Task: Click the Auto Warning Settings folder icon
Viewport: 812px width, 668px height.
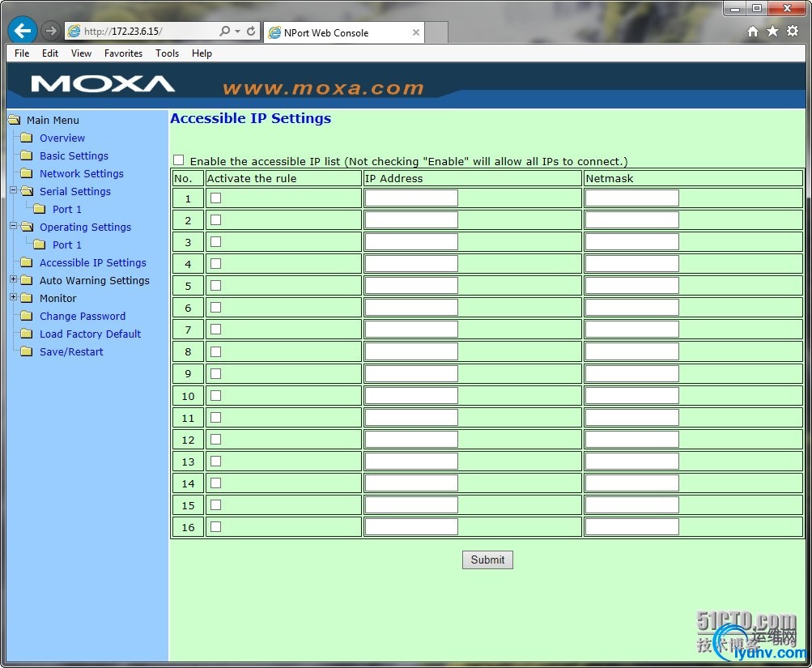Action: (x=27, y=280)
